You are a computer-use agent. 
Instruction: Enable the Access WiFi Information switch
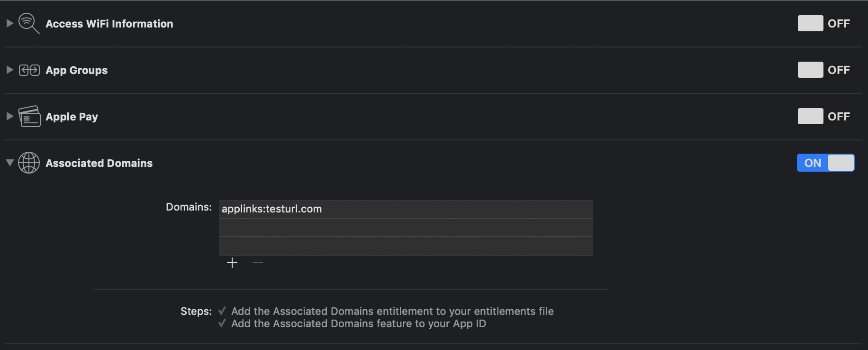pos(824,23)
